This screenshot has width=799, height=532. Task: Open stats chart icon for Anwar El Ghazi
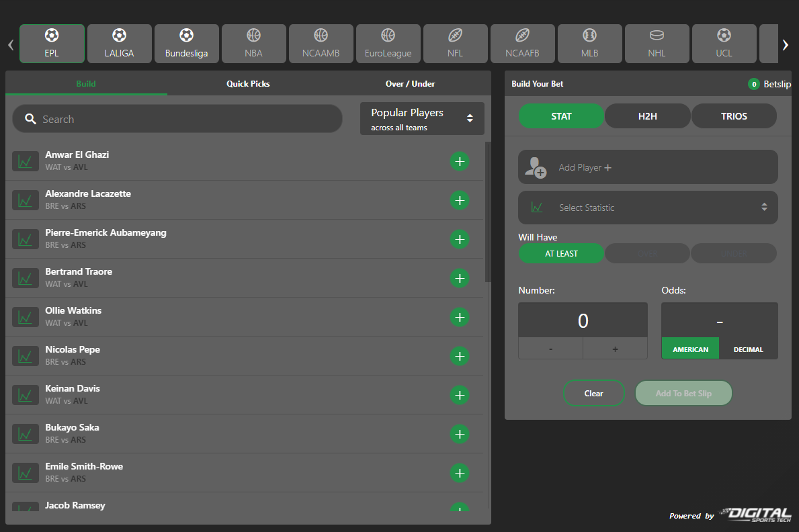tap(26, 161)
